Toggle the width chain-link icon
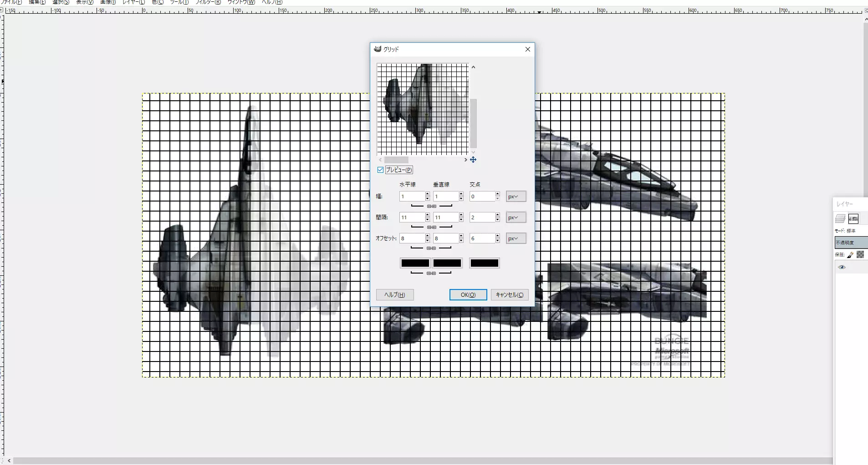The height and width of the screenshot is (465, 868). pos(432,207)
